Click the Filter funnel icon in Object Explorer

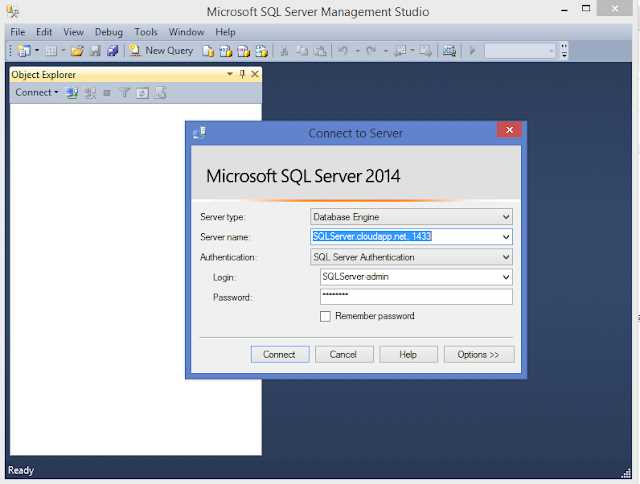(124, 93)
